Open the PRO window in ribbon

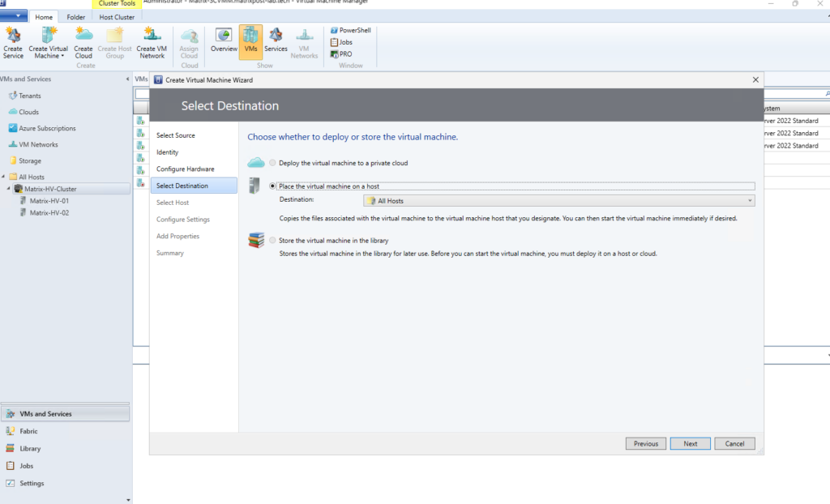pos(341,54)
